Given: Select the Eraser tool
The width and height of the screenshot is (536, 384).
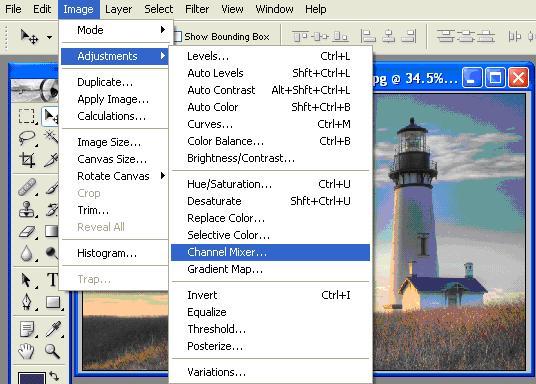Looking at the screenshot, I should pyautogui.click(x=27, y=231).
